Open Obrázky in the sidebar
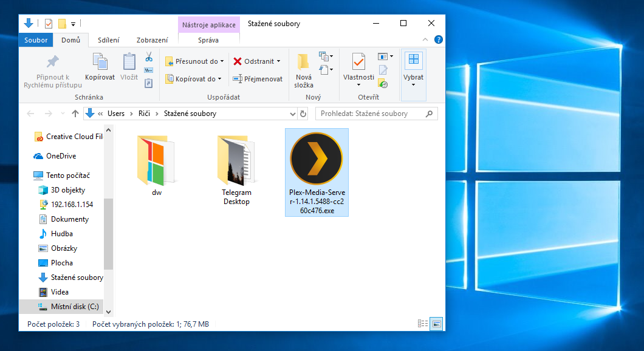Image resolution: width=644 pixels, height=351 pixels. (58, 248)
